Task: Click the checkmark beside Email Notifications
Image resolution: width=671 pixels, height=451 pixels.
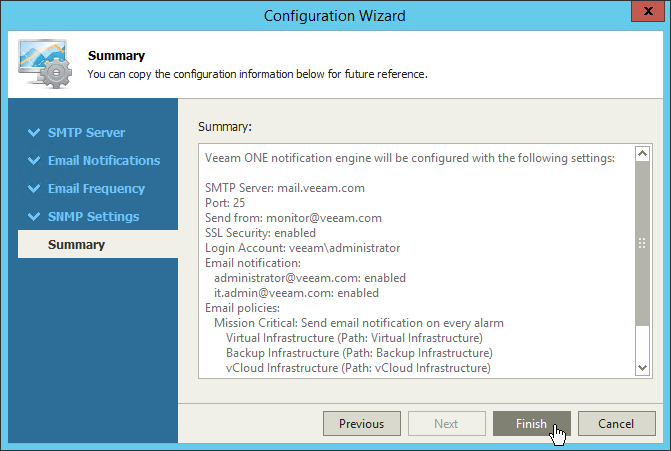Action: 33,160
